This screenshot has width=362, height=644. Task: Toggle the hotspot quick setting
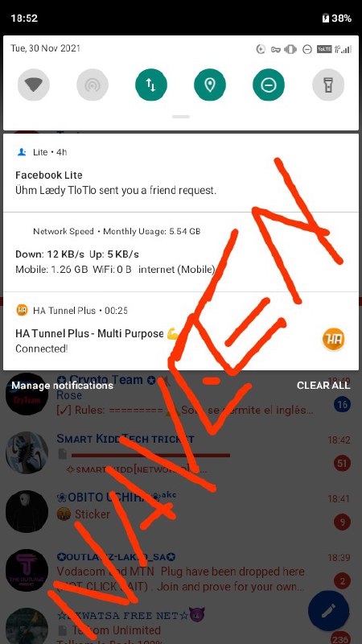(x=93, y=85)
